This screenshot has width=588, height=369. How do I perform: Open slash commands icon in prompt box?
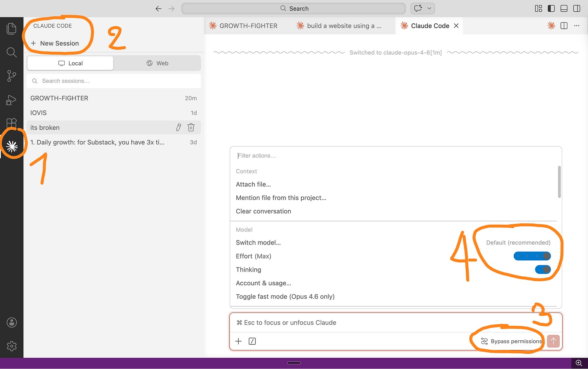(252, 341)
